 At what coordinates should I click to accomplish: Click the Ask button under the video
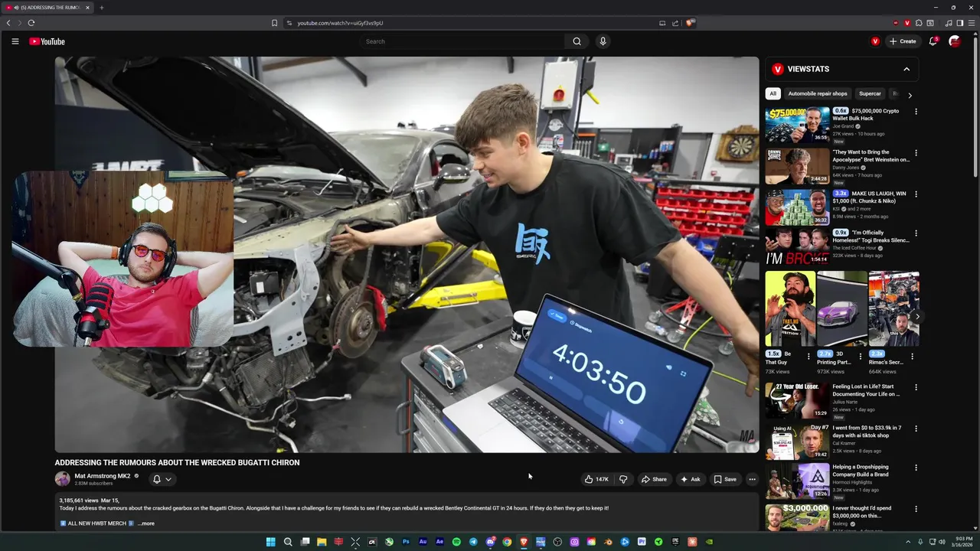(x=690, y=479)
